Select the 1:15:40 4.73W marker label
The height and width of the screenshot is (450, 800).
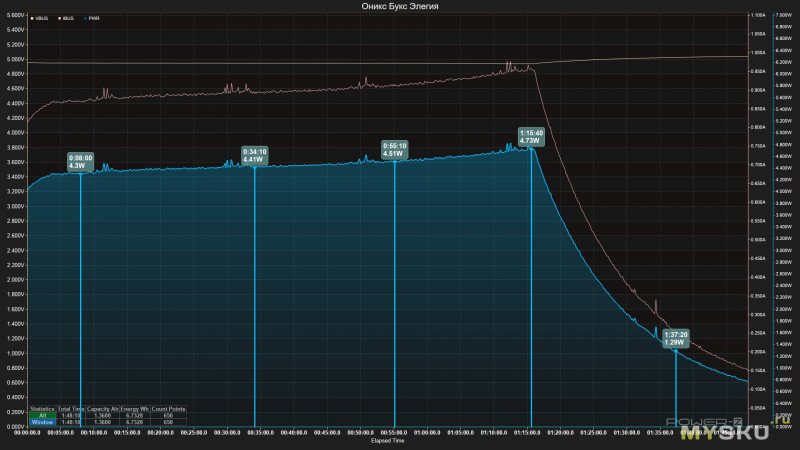pyautogui.click(x=531, y=136)
